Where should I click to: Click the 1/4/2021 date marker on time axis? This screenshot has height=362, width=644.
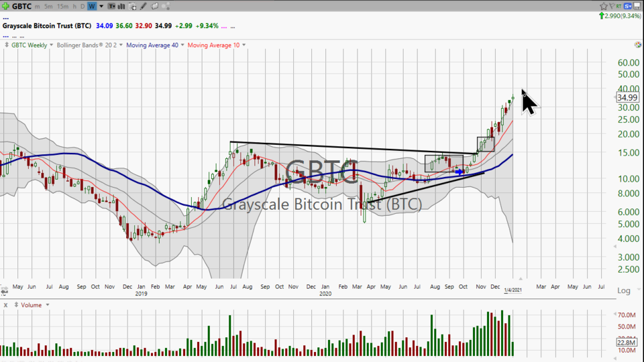click(513, 290)
